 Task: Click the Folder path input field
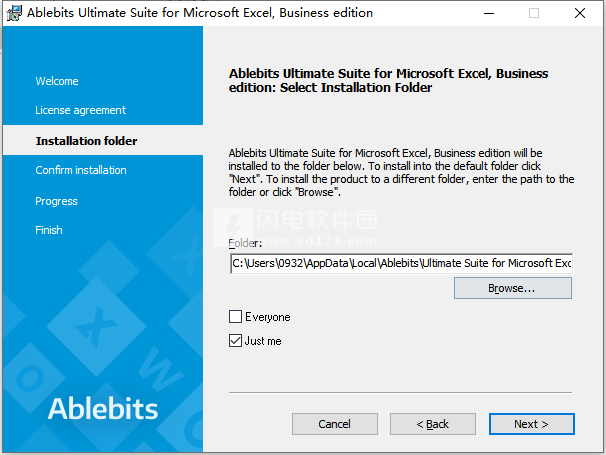(x=401, y=263)
